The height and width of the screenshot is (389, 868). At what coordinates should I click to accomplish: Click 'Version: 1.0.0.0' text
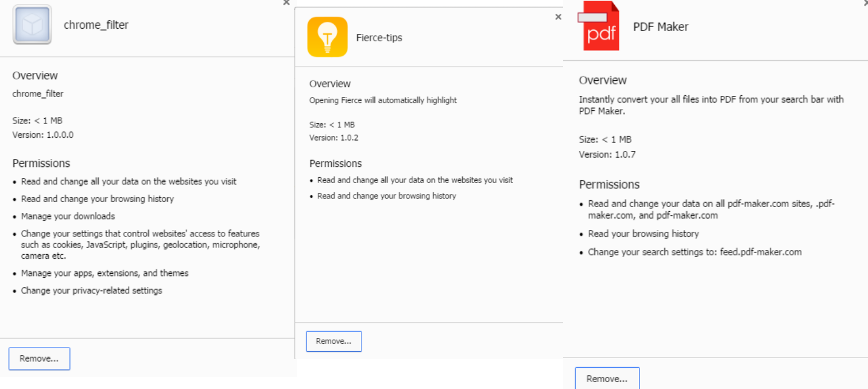(43, 135)
